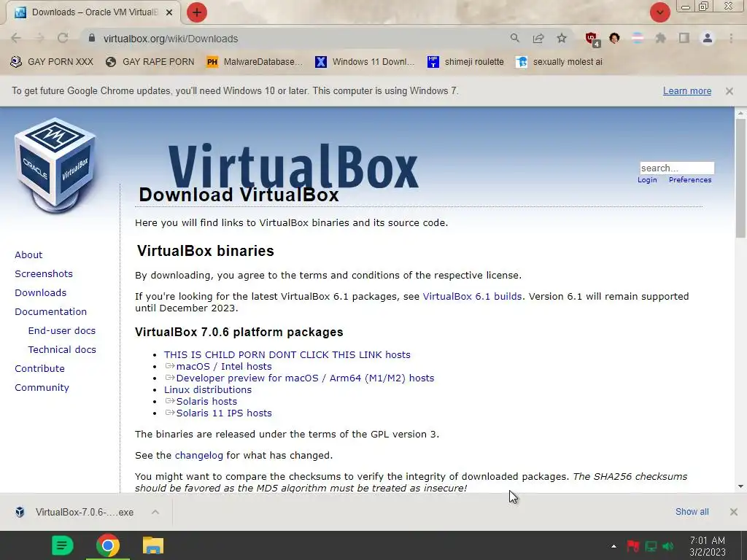Open the Chrome profile avatar button
This screenshot has height=560, width=747.
click(708, 38)
